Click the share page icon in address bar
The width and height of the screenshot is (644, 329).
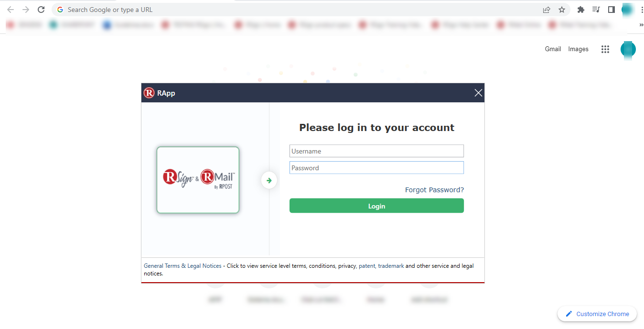tap(547, 10)
